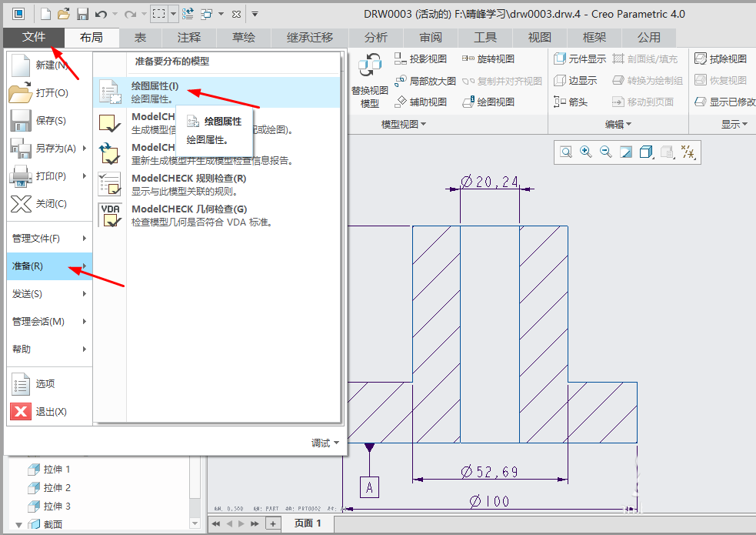Select datum tag A in drawing

(x=369, y=487)
